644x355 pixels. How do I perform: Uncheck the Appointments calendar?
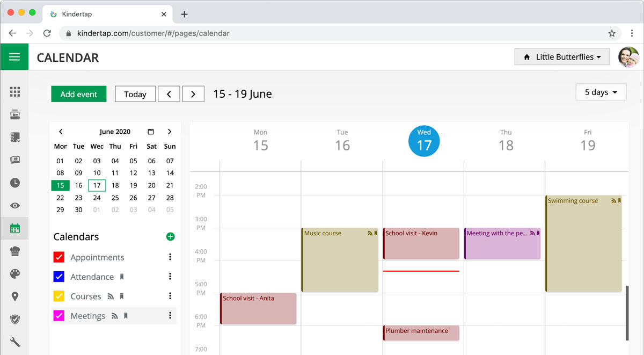[60, 257]
